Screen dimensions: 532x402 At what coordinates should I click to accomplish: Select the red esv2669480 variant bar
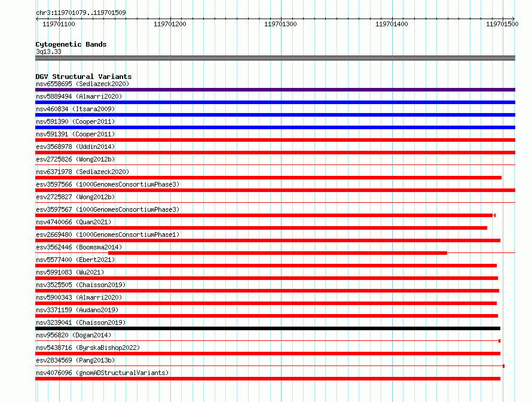[x=268, y=240]
